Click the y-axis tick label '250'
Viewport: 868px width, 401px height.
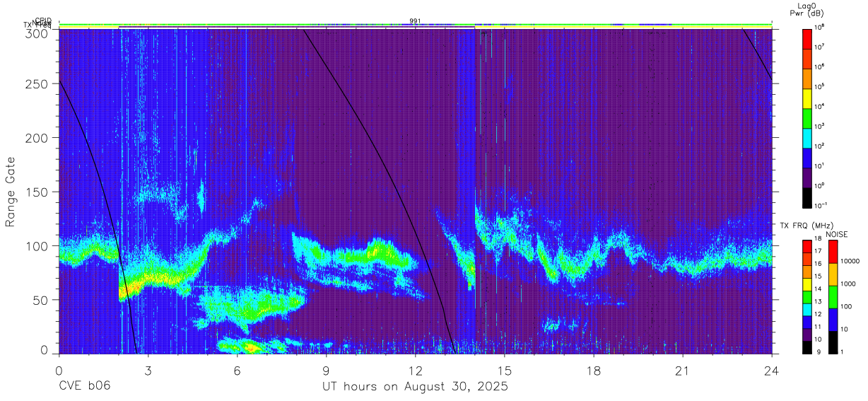[x=38, y=83]
